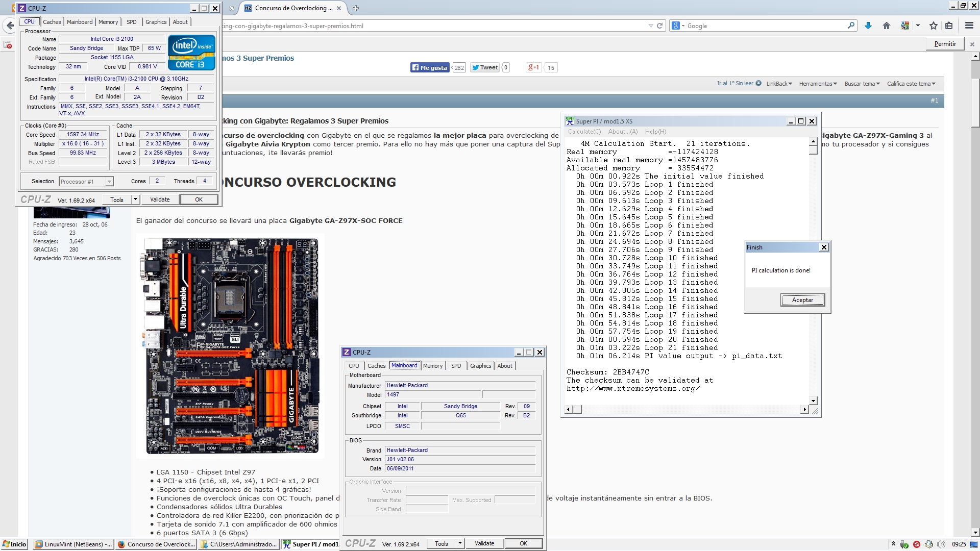Open Firefox hamburger menu

pos(969,26)
